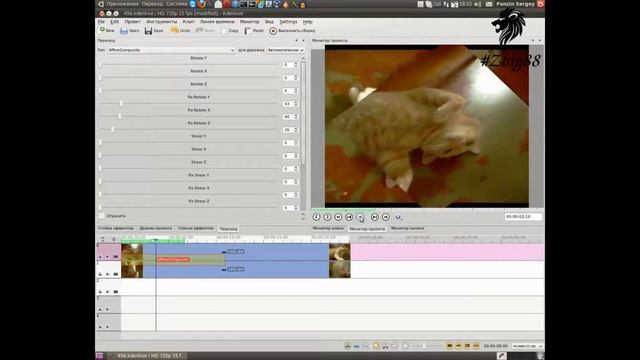
Task: Click the Redo toolbar icon
Action: [x=200, y=30]
